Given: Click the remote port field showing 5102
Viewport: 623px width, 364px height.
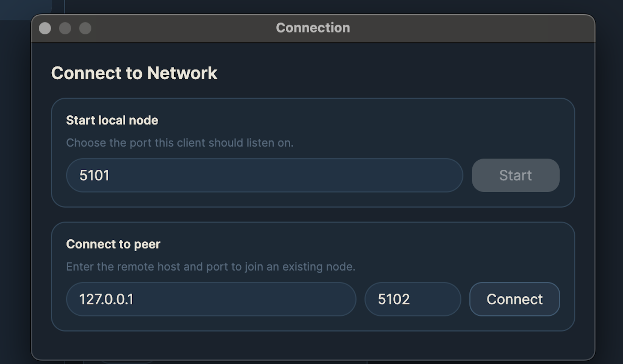Looking at the screenshot, I should pyautogui.click(x=412, y=299).
